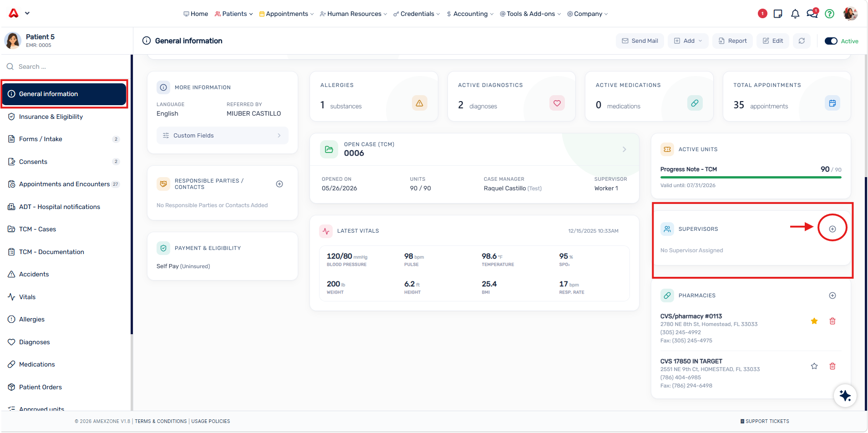Open help question mark icon

(x=829, y=14)
